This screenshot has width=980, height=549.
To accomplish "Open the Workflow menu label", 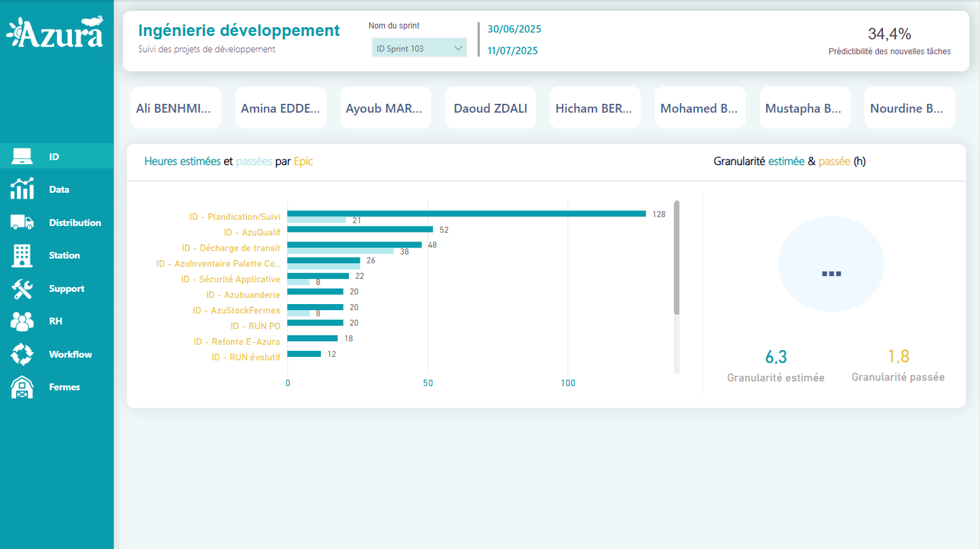I will (x=70, y=354).
